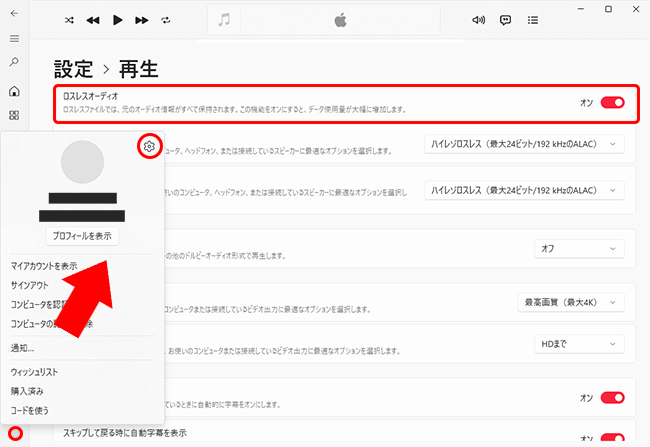Open second ハイレゾロスレス quality dropdown
This screenshot has width=650, height=447.
[x=524, y=190]
